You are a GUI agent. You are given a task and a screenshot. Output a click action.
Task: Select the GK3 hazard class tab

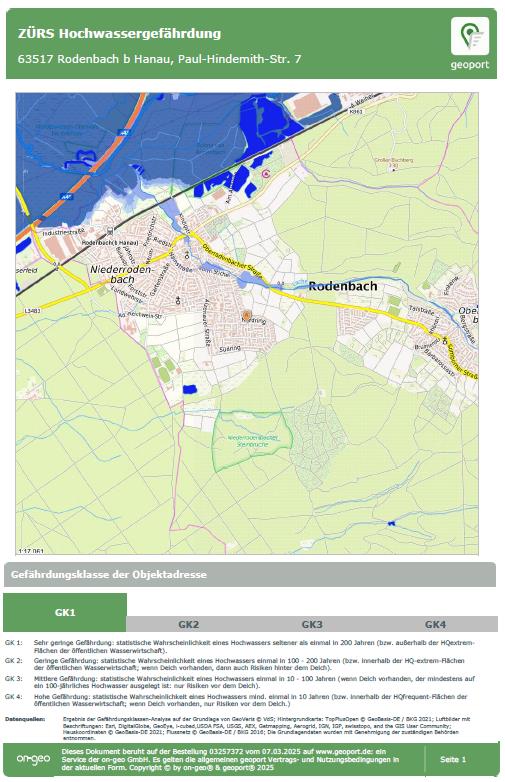click(312, 624)
